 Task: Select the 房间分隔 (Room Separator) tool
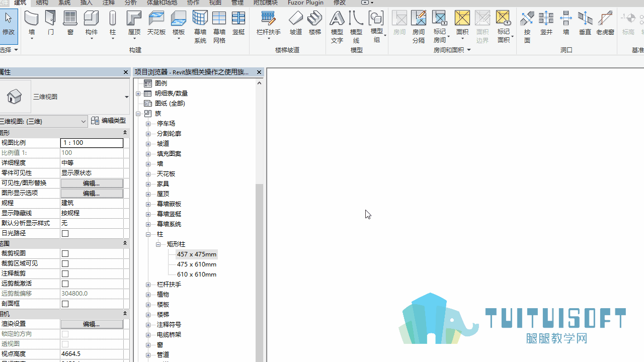pos(419,27)
